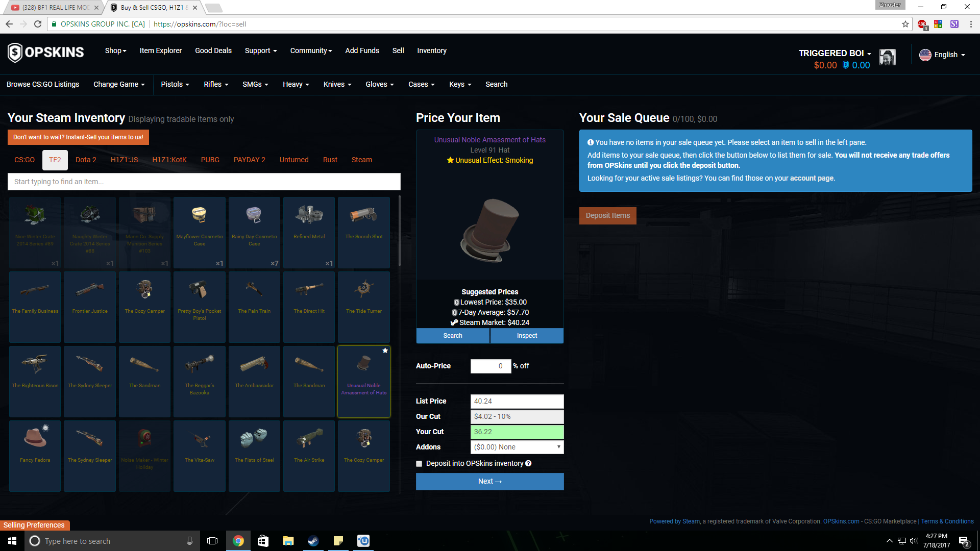This screenshot has height=551, width=980.
Task: Expand the Community dropdown
Action: point(311,51)
